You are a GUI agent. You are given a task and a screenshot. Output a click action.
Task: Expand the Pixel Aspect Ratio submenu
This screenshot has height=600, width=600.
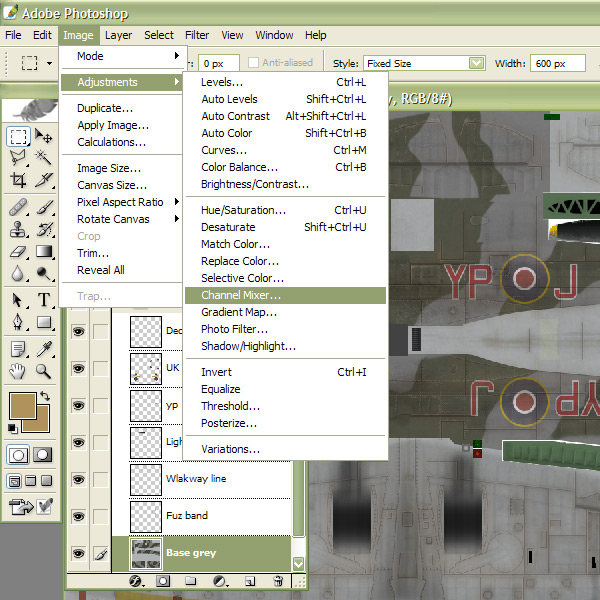click(x=122, y=202)
